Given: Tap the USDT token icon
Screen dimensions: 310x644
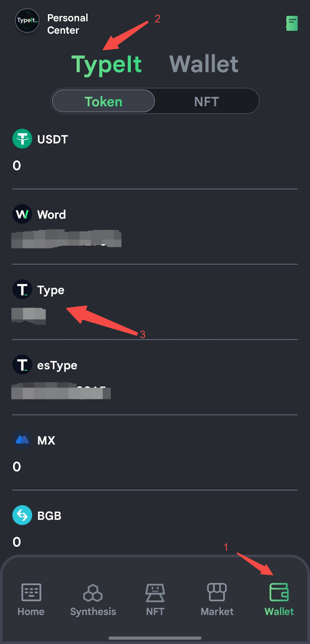Looking at the screenshot, I should [22, 138].
